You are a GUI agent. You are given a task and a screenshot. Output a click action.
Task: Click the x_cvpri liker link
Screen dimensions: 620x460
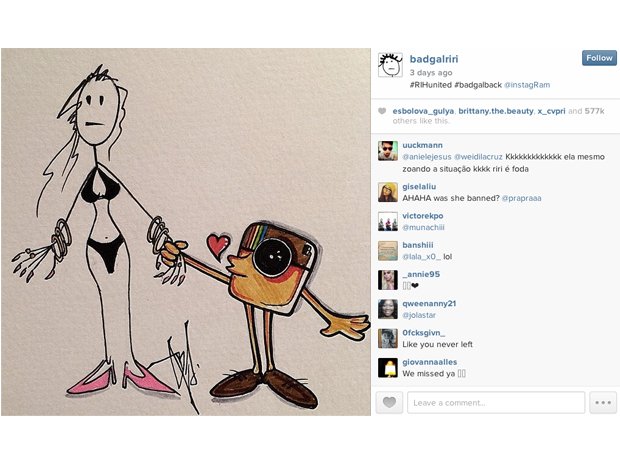pyautogui.click(x=551, y=112)
